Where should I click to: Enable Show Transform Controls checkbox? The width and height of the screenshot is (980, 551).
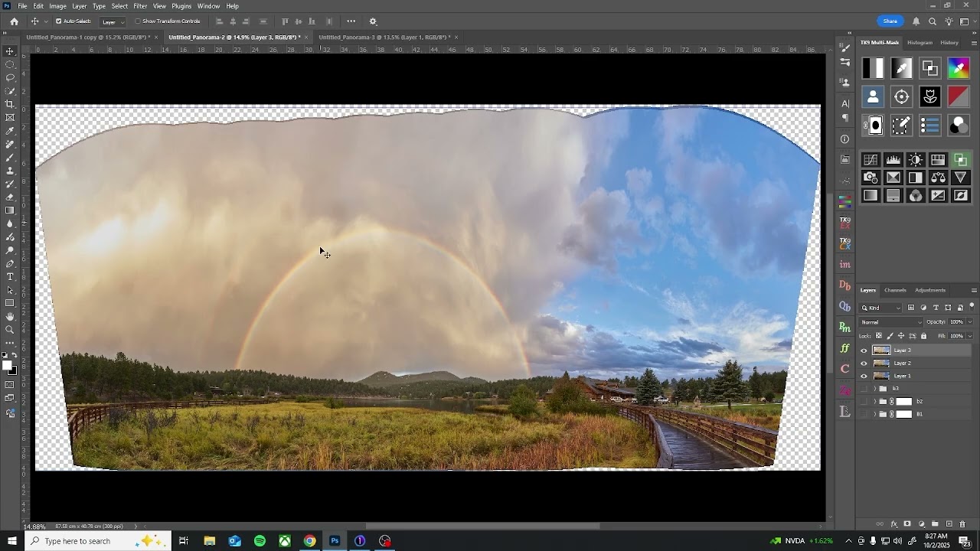138,21
